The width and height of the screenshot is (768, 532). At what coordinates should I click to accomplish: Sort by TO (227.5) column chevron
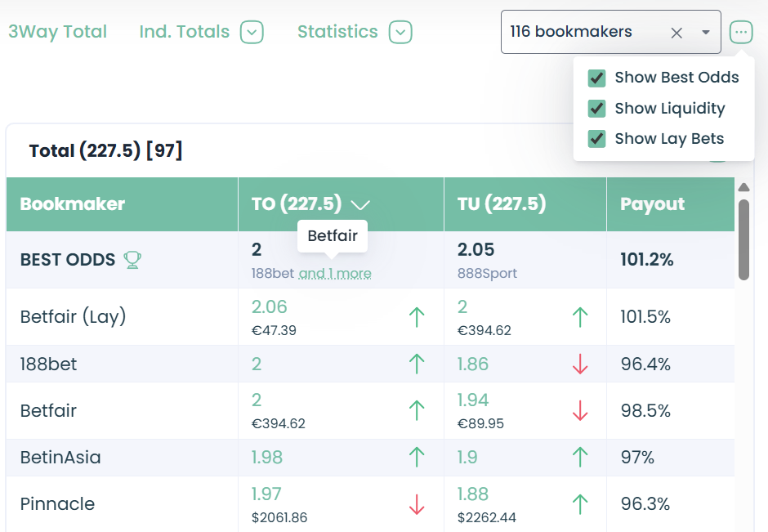tap(360, 204)
